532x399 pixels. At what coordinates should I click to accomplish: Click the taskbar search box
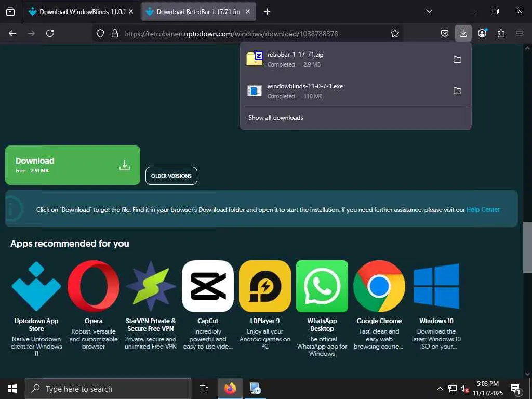[x=108, y=389]
